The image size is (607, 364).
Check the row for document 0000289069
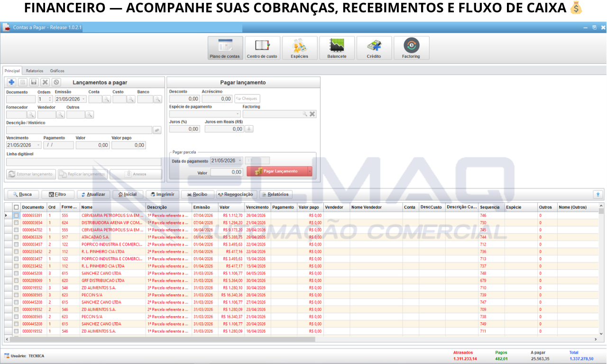pos(16,281)
